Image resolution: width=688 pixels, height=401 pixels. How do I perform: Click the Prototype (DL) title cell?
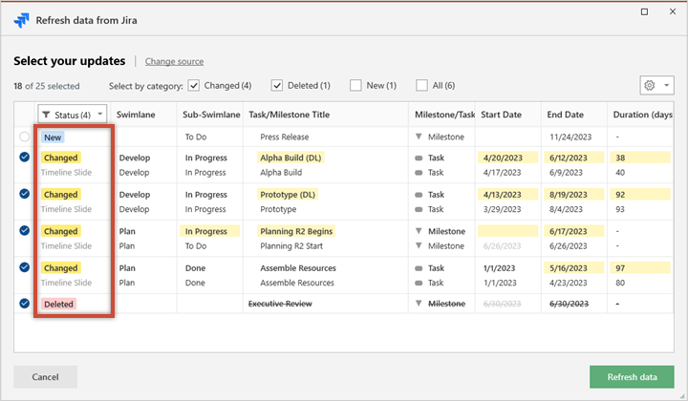click(x=287, y=194)
